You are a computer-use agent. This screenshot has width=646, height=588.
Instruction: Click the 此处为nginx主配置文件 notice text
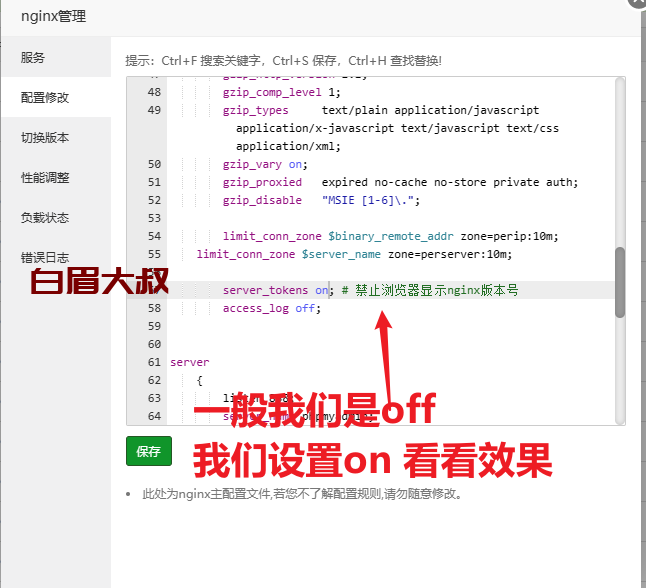click(302, 494)
